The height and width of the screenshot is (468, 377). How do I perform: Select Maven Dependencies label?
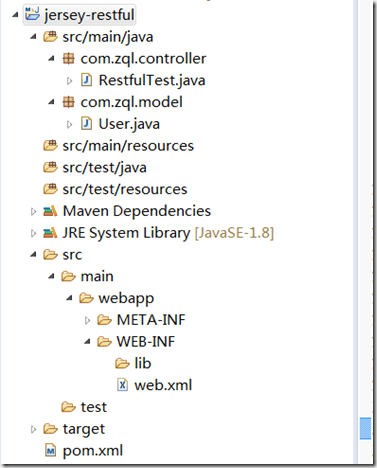137,211
